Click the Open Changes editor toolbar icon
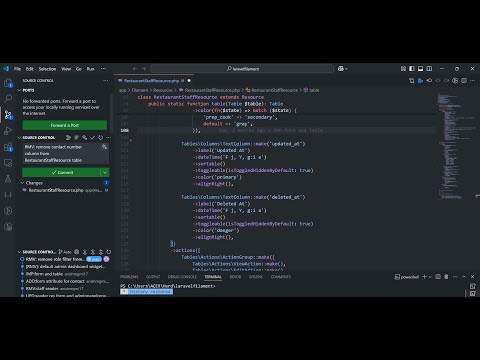480x360 pixels. point(412,81)
